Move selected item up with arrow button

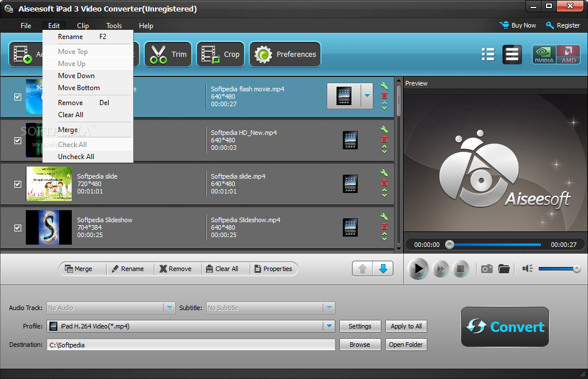click(363, 269)
